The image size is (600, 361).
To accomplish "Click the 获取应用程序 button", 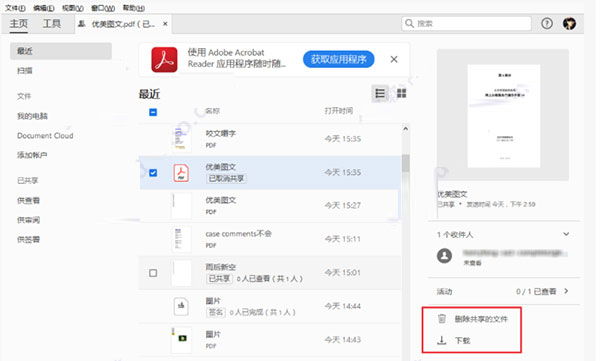I will coord(339,59).
